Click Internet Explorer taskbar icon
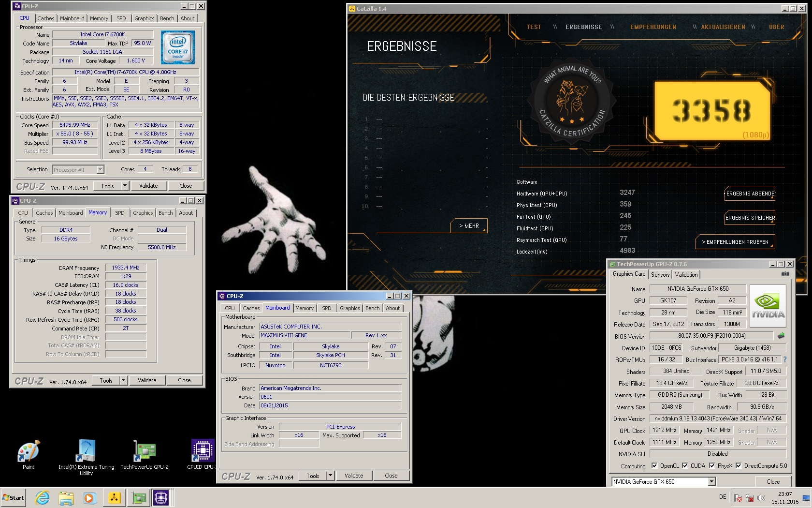 point(43,497)
